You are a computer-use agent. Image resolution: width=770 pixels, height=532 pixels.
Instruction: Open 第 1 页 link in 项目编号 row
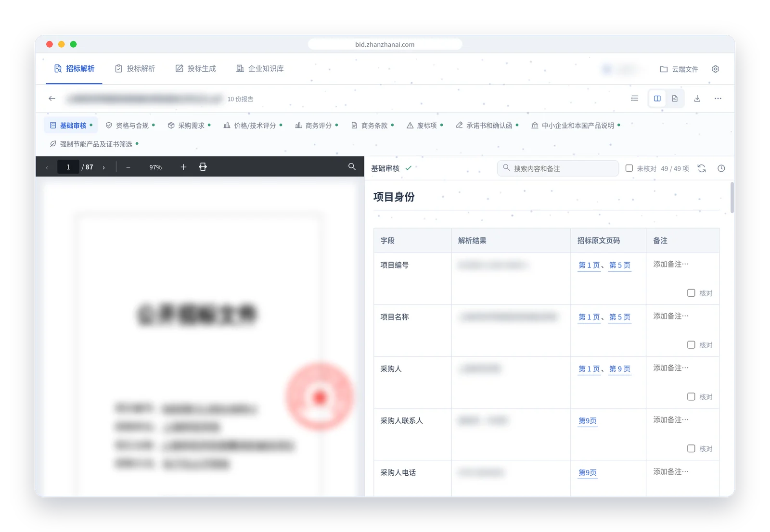click(x=589, y=265)
